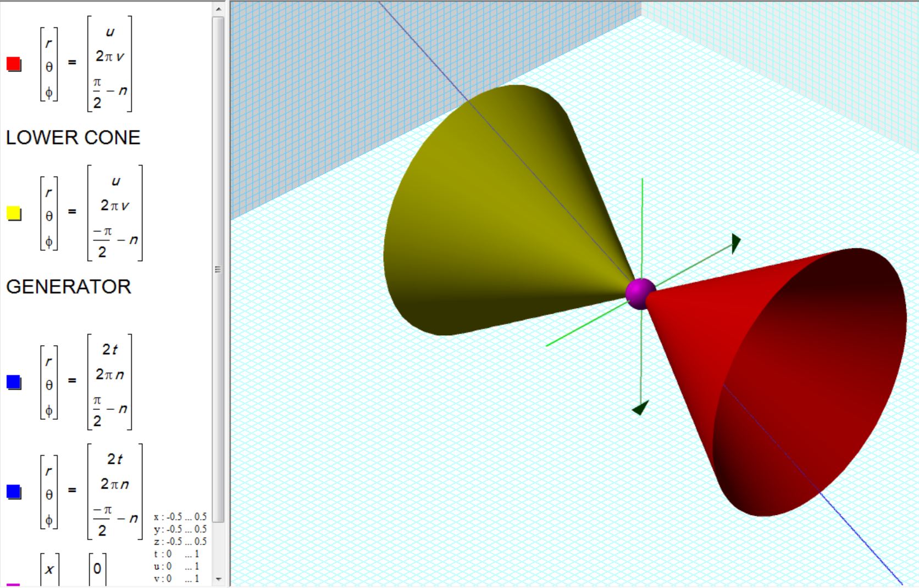The height and width of the screenshot is (588, 919).
Task: Click the magenta sphere at the origin
Action: pyautogui.click(x=640, y=293)
